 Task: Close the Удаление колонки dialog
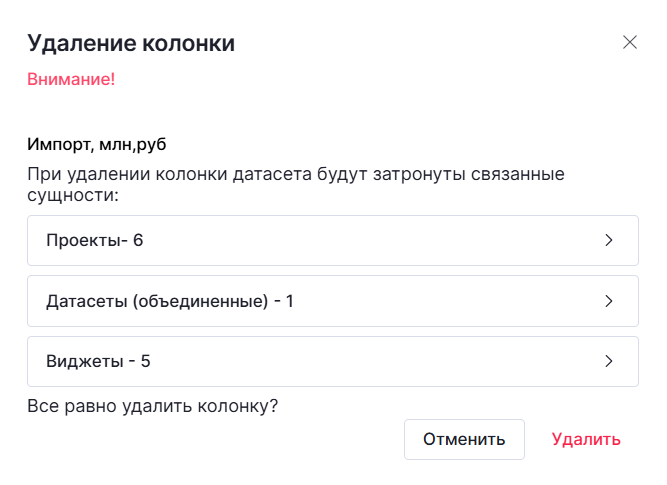coord(630,42)
